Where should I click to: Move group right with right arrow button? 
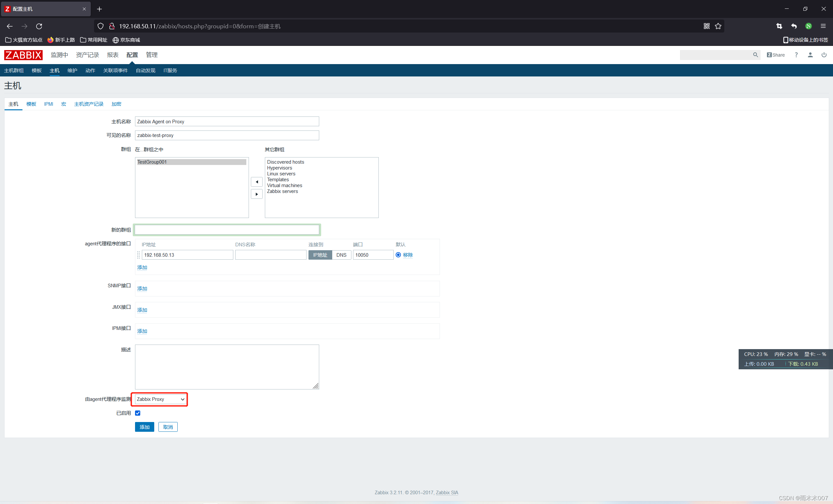click(257, 194)
